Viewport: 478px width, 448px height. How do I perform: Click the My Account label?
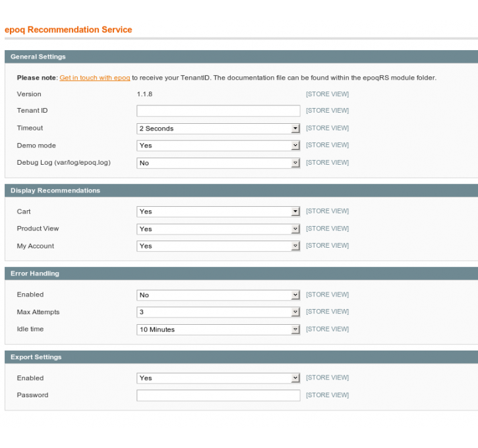click(36, 246)
